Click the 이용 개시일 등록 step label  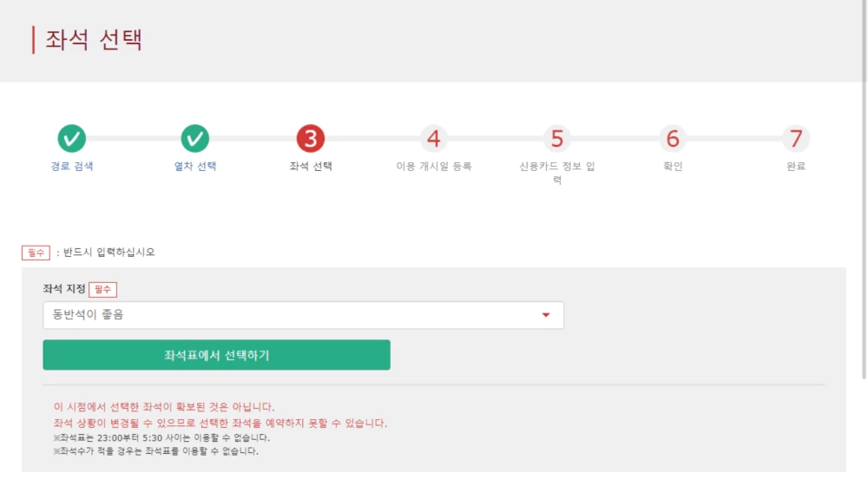click(433, 166)
